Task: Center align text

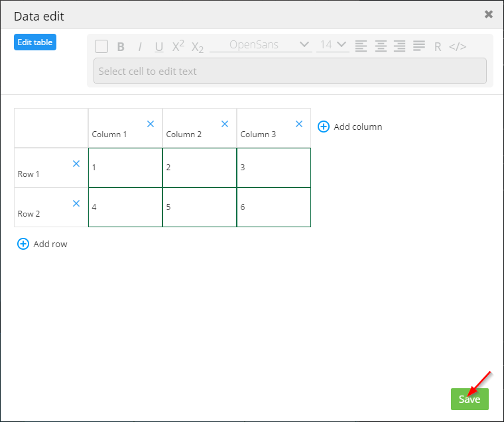Action: (x=381, y=46)
